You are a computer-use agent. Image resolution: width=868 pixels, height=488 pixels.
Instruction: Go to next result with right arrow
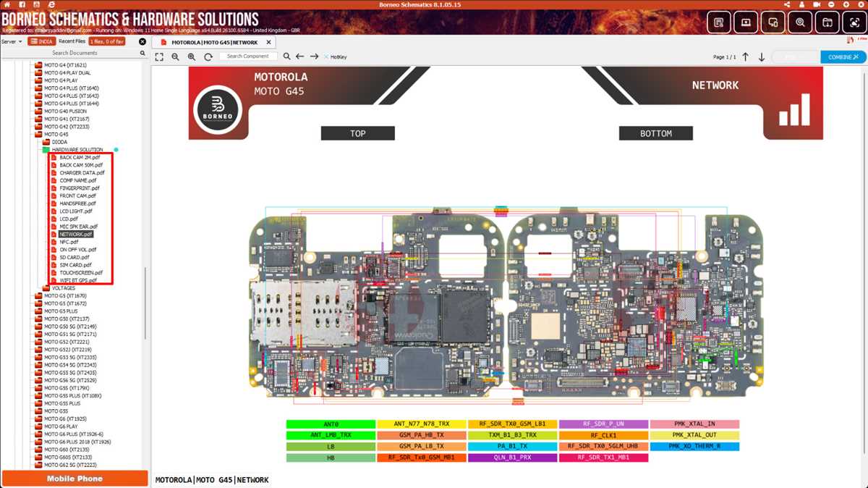click(314, 56)
